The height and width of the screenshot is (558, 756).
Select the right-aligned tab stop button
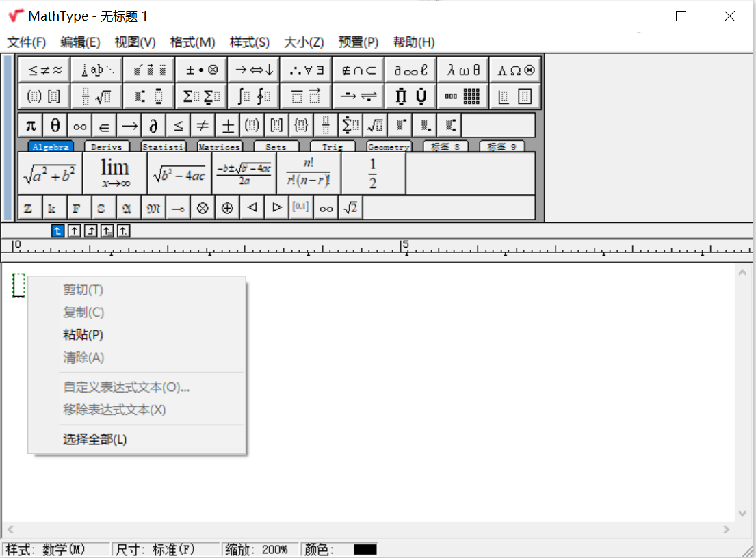pos(90,231)
